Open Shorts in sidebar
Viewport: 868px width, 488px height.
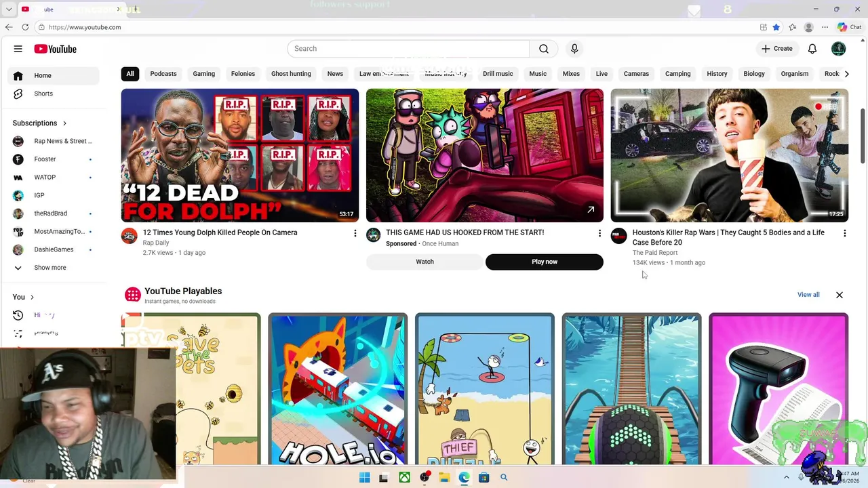click(x=54, y=94)
